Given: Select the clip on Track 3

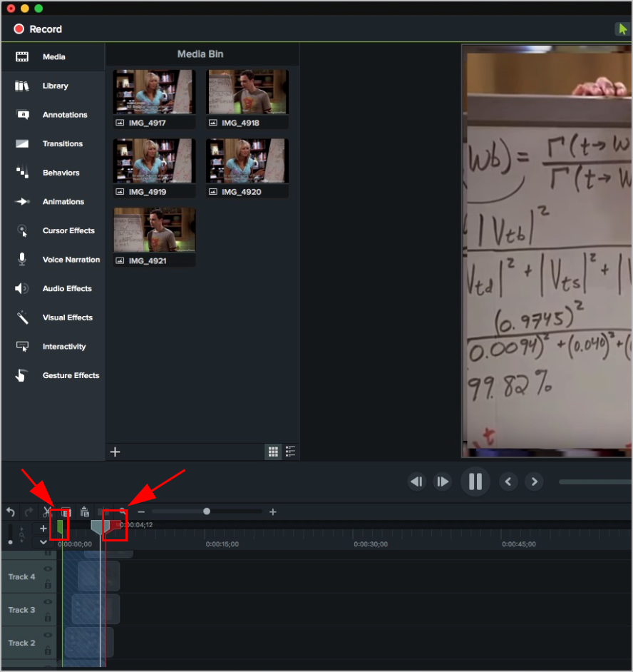Looking at the screenshot, I should pyautogui.click(x=96, y=609).
